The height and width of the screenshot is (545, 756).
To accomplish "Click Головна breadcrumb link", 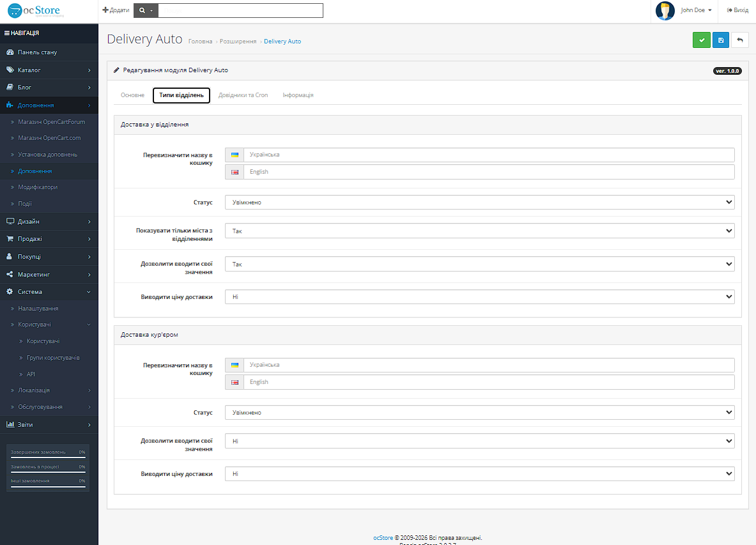I will 200,42.
